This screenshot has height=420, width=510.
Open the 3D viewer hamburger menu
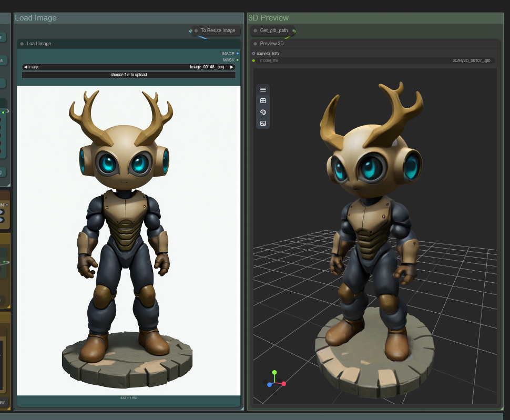[x=263, y=89]
